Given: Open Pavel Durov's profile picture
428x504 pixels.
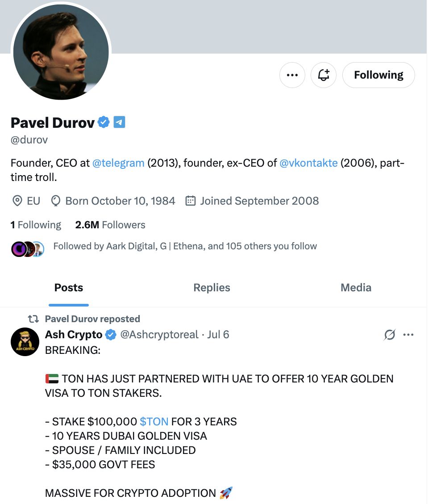Looking at the screenshot, I should click(61, 52).
